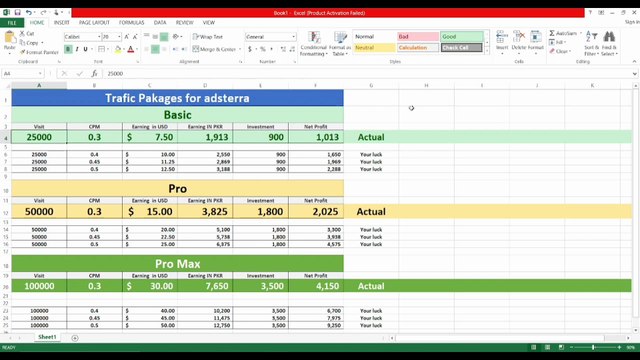Open the Name Box dropdown arrow
The width and height of the screenshot is (640, 360).
click(40, 73)
